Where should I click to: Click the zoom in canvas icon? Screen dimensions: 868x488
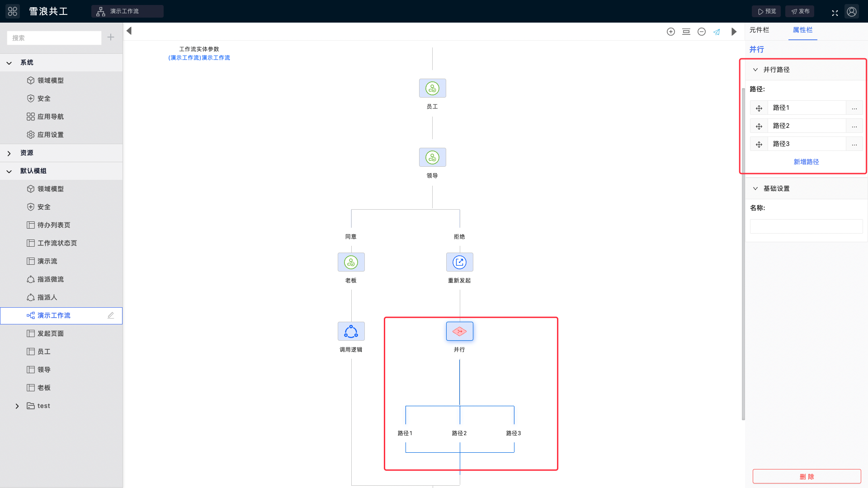pyautogui.click(x=671, y=32)
